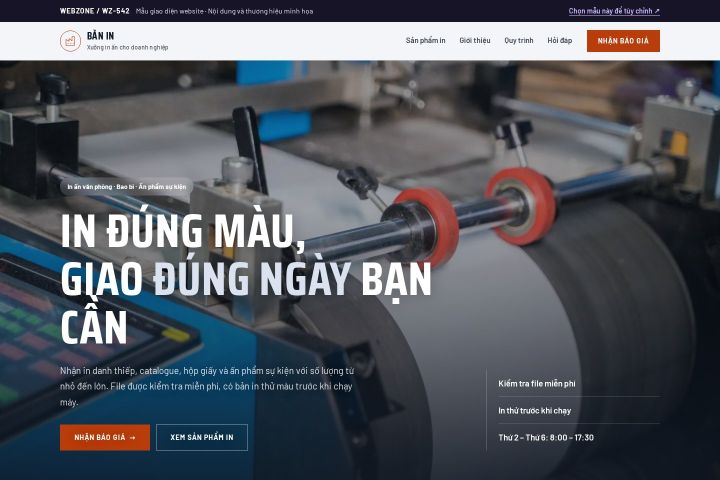
Task: Click the XEM SẢN PHẨM IN button
Action: tap(202, 437)
